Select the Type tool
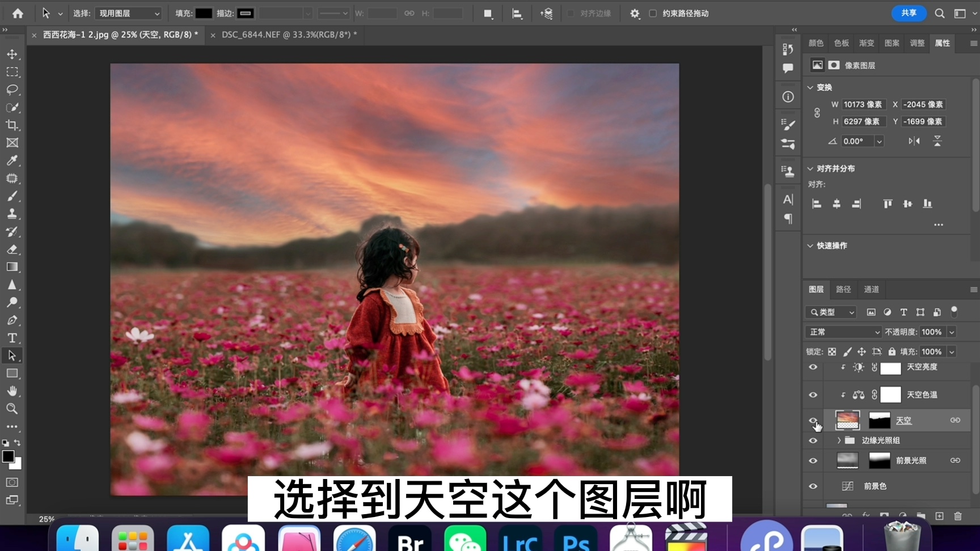 click(12, 338)
